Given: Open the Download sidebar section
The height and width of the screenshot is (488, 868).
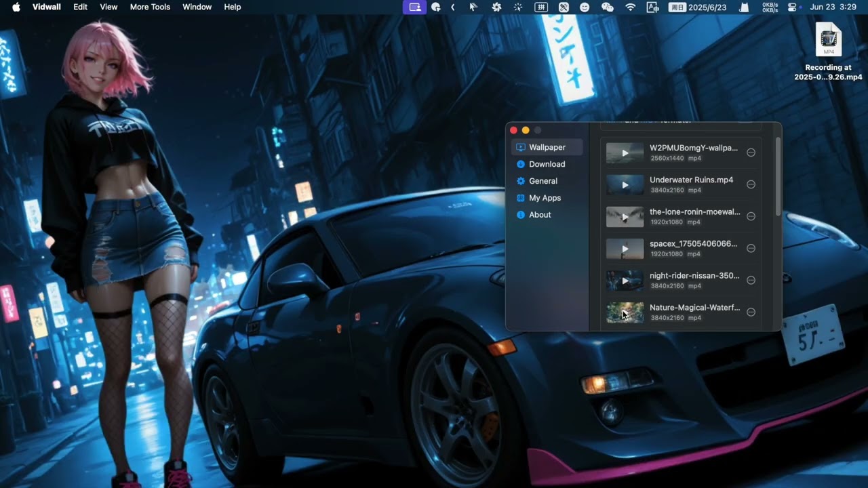Looking at the screenshot, I should coord(547,164).
